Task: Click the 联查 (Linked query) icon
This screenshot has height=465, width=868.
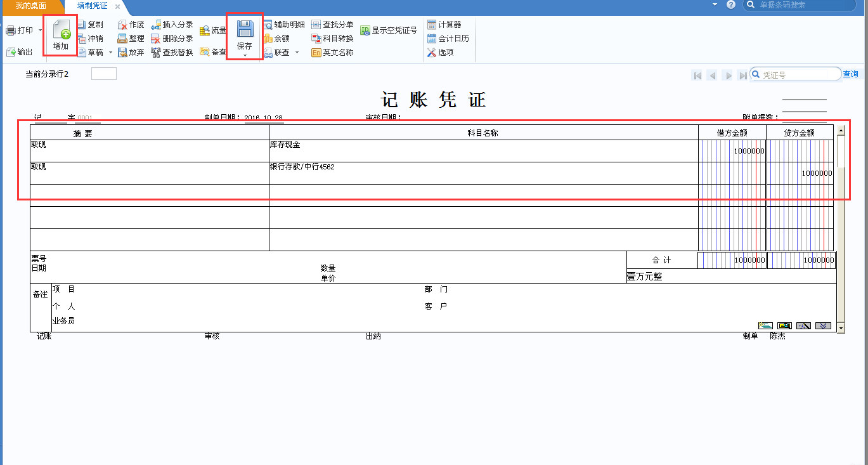Action: tap(268, 53)
